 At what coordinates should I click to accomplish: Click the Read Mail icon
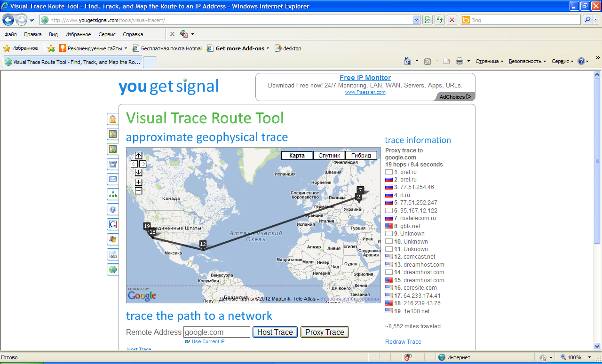446,61
